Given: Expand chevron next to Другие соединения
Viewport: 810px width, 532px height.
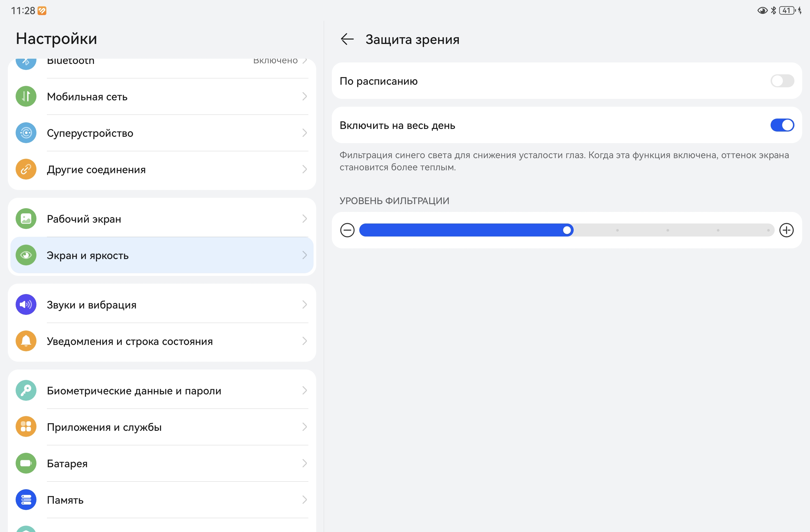Looking at the screenshot, I should [x=304, y=169].
